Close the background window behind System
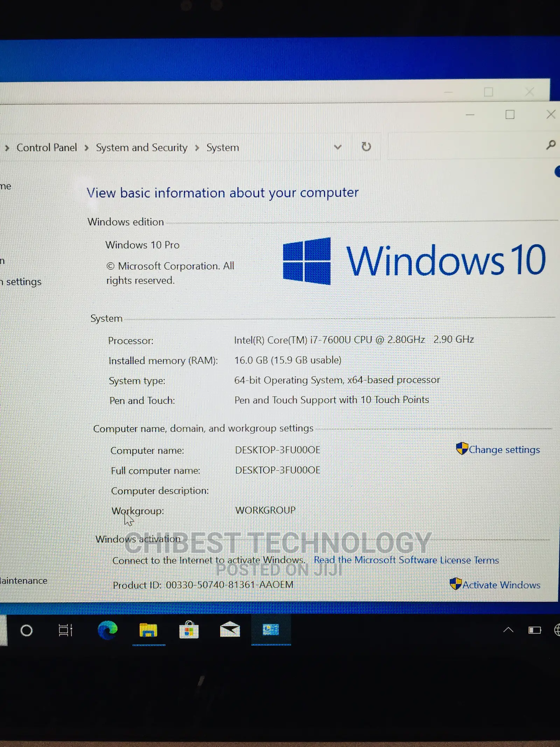This screenshot has height=747, width=560. coord(530,92)
